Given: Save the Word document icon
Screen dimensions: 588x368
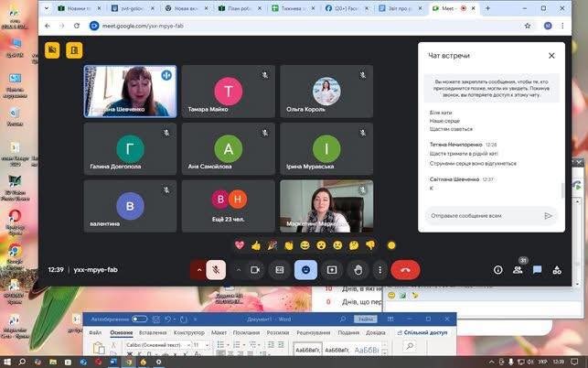Looking at the screenshot, I should [156, 319].
